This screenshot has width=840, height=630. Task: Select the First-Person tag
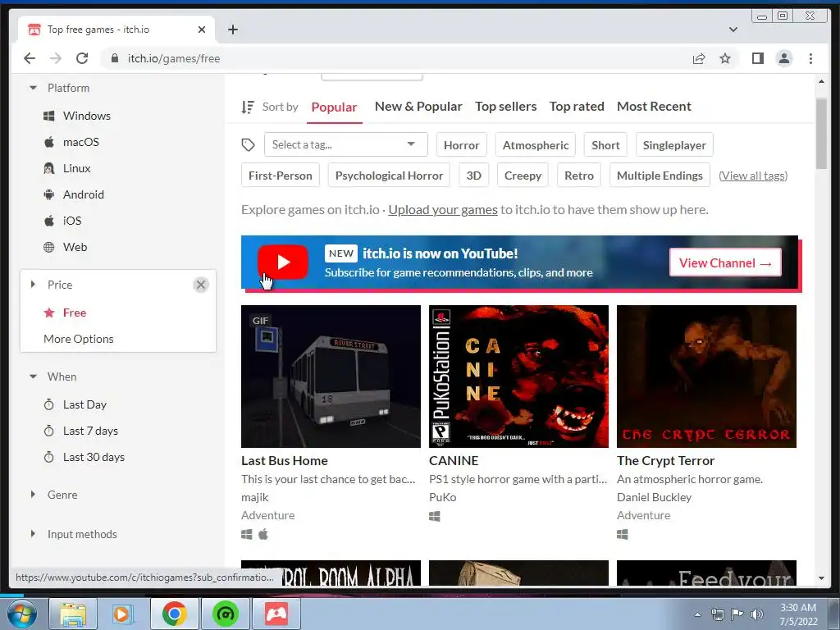[281, 176]
